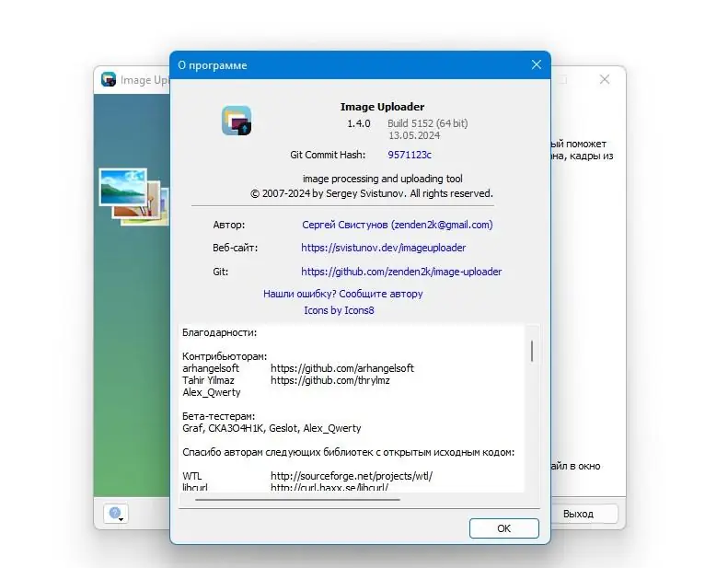728x568 pixels.
Task: Click the 'Контрибьюторам:' line
Action: pyautogui.click(x=225, y=356)
